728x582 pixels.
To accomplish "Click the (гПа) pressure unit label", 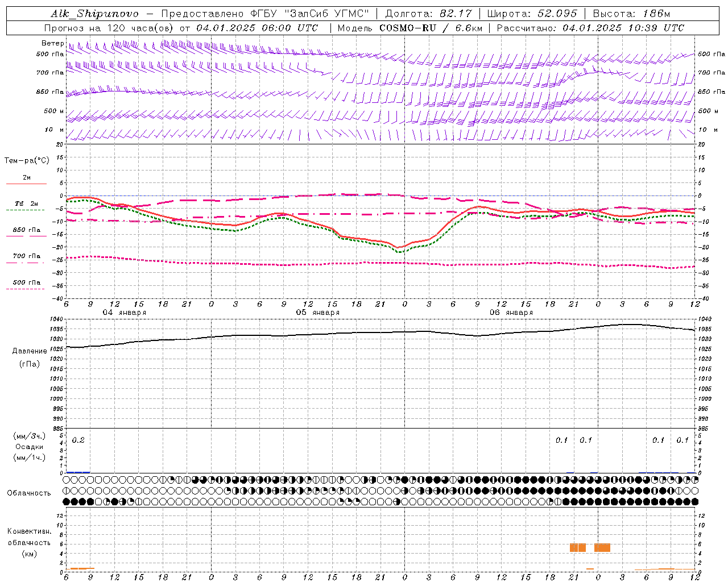I will point(30,364).
